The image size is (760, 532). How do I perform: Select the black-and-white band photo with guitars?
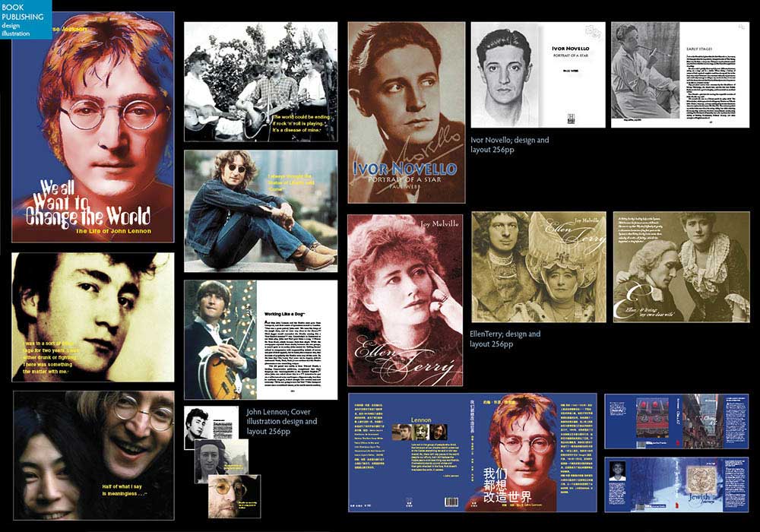(x=261, y=81)
